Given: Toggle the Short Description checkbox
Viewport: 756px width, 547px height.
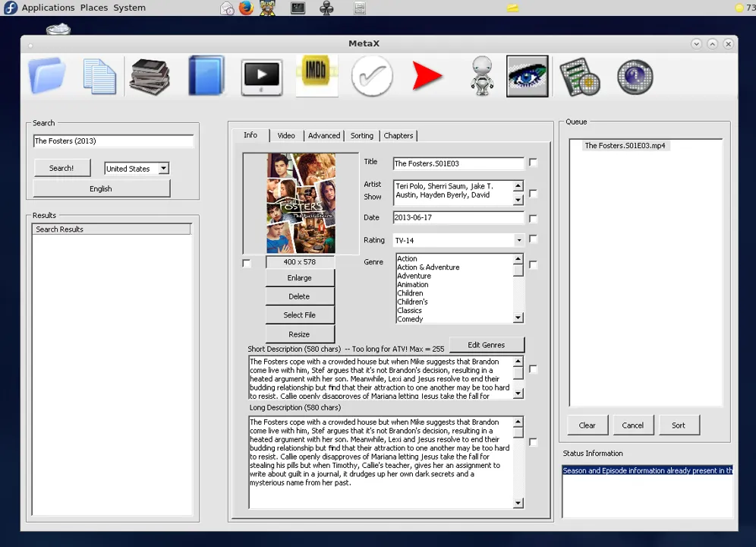Looking at the screenshot, I should point(533,369).
